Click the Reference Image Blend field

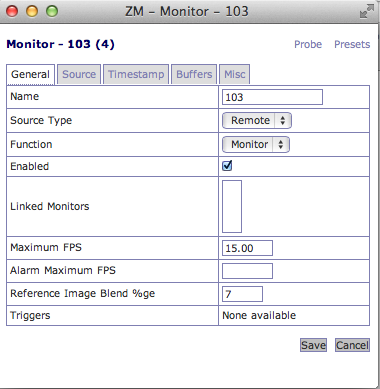pos(242,294)
